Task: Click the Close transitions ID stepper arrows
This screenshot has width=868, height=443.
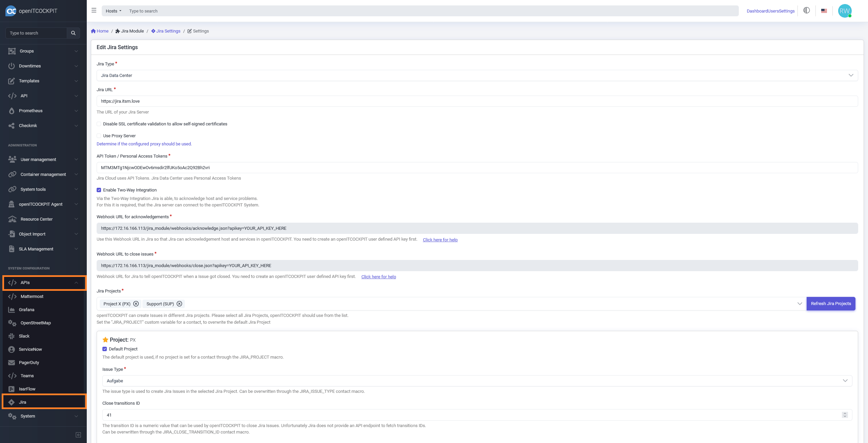Action: point(845,415)
